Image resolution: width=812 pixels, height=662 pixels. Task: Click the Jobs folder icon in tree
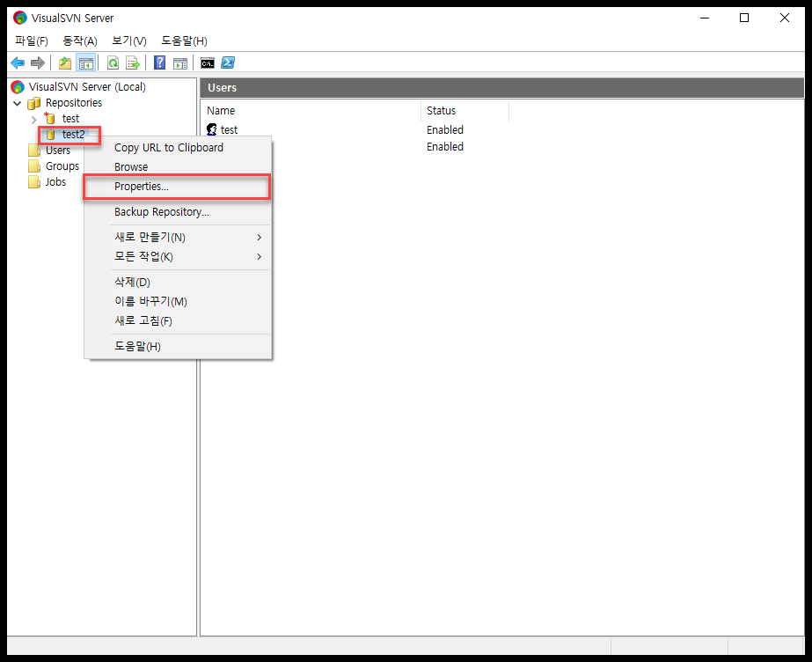coord(34,182)
